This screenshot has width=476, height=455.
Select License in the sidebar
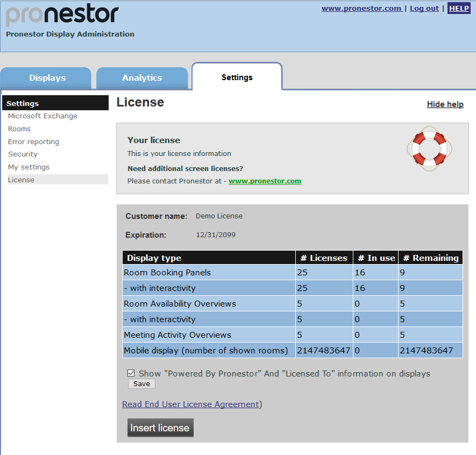click(x=21, y=180)
